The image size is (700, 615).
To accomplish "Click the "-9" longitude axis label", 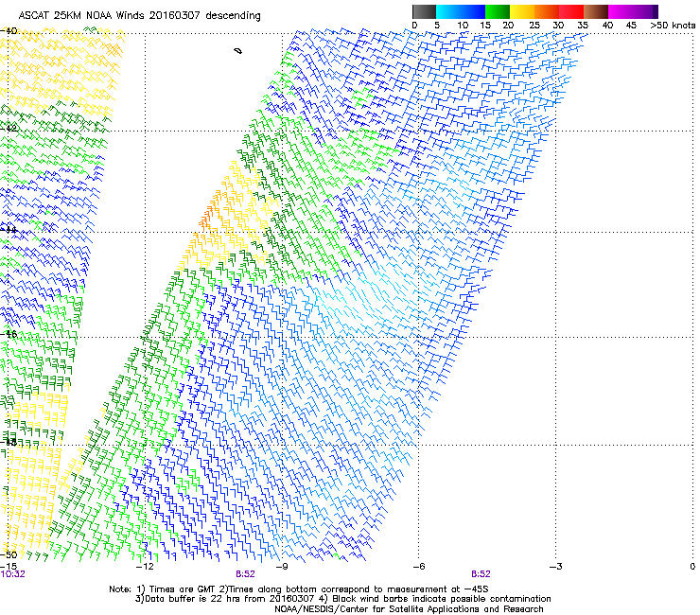I will [282, 567].
